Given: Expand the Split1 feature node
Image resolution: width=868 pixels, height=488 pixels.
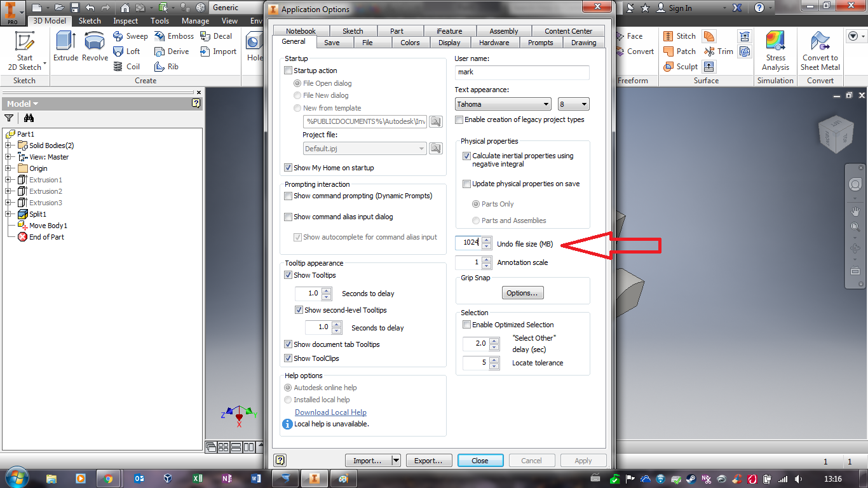Looking at the screenshot, I should [8, 214].
